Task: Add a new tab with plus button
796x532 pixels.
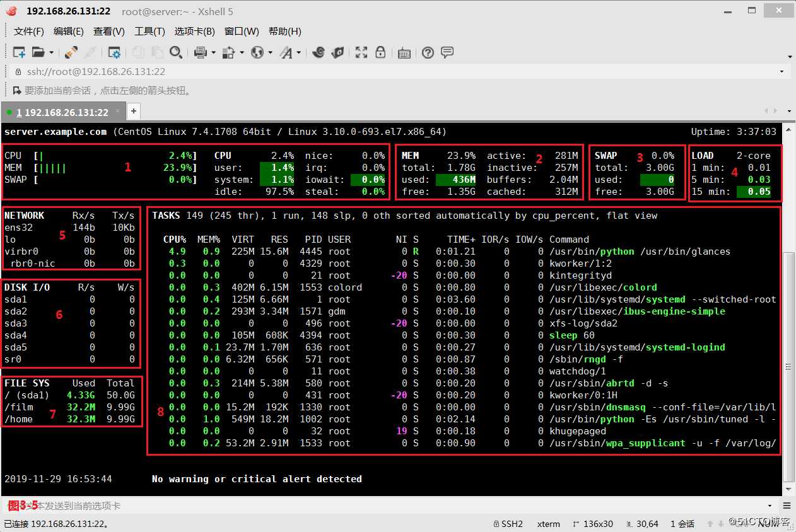Action: pos(134,112)
